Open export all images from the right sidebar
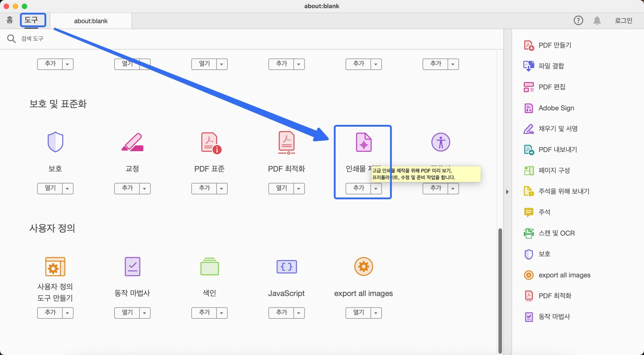Screen dimensions: 644x355 [557, 275]
